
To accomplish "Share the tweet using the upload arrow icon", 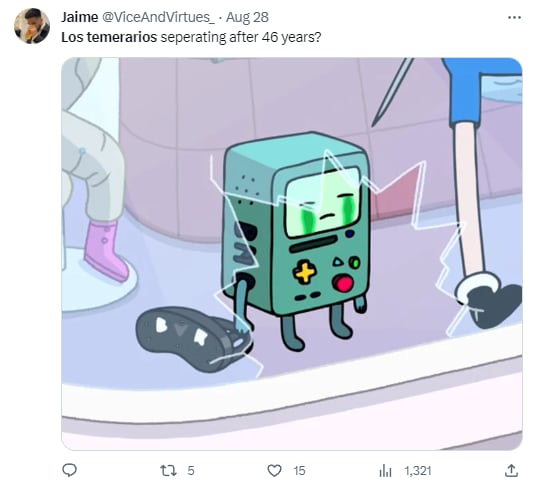I will pos(511,470).
